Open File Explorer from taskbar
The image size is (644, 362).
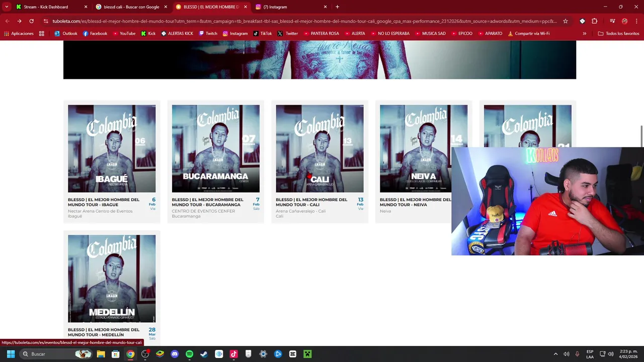tap(101, 354)
